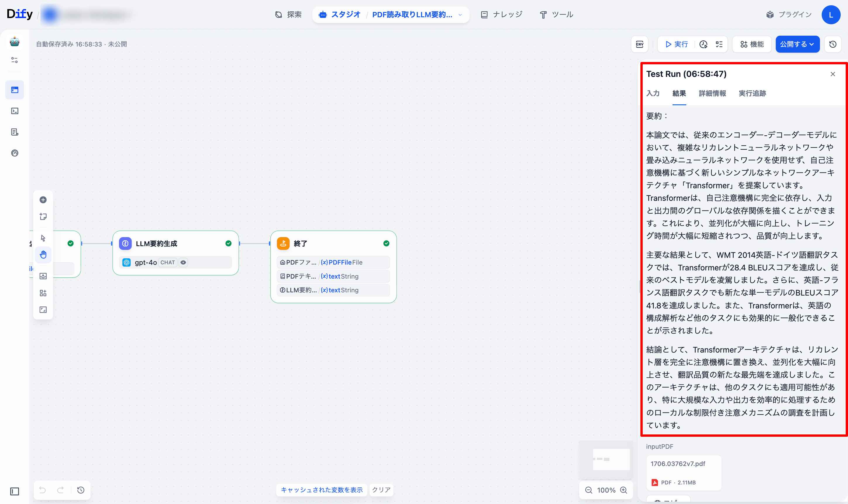Image resolution: width=848 pixels, height=504 pixels.
Task: Toggle the left sidebar panel icon
Action: point(15,491)
